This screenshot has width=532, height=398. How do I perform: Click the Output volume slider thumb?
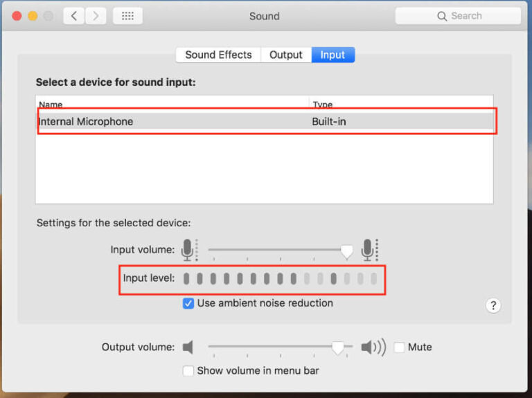[337, 347]
